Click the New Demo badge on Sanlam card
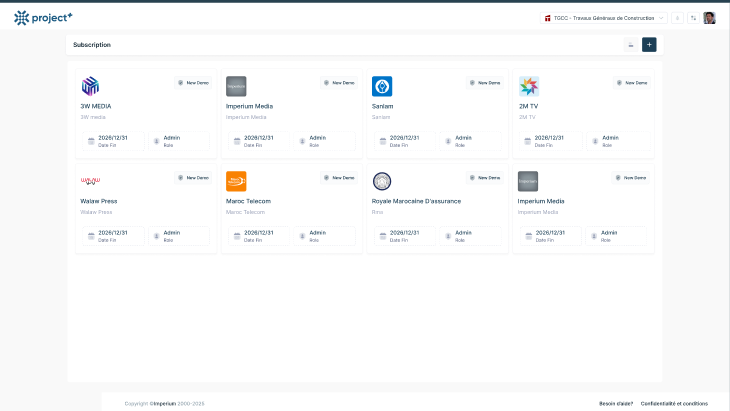Image resolution: width=730 pixels, height=411 pixels. point(485,83)
